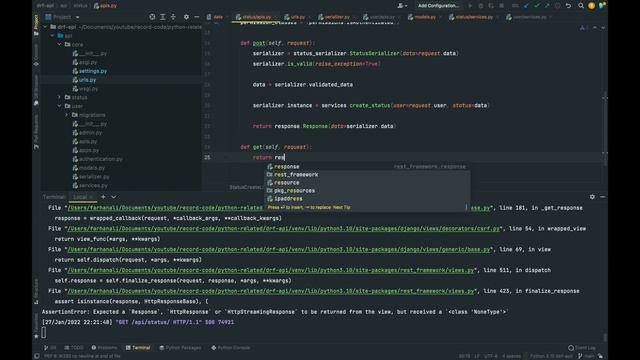This screenshot has height=360, width=640.
Task: Collapse the user folder in tree
Action: click(x=60, y=106)
